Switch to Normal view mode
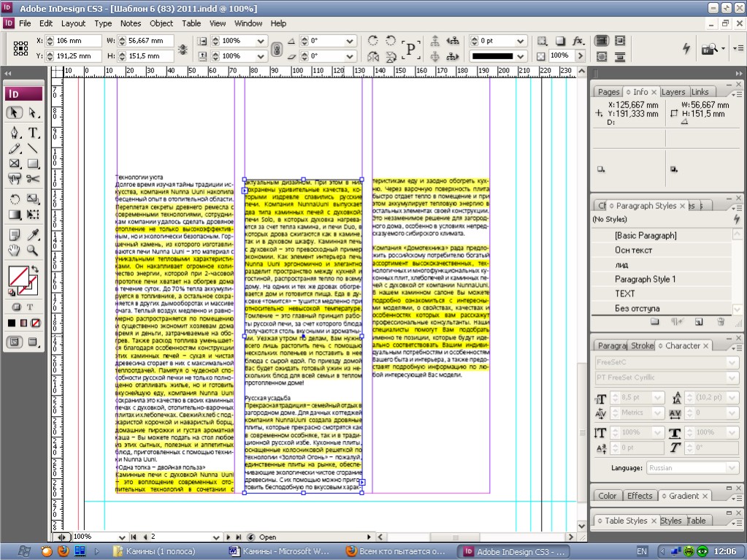The image size is (747, 560). click(x=15, y=342)
